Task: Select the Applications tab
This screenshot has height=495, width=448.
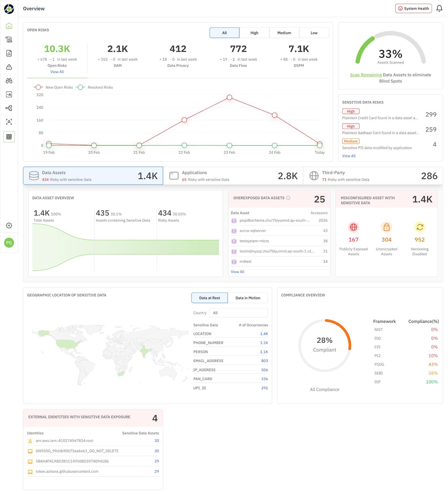Action: point(233,176)
